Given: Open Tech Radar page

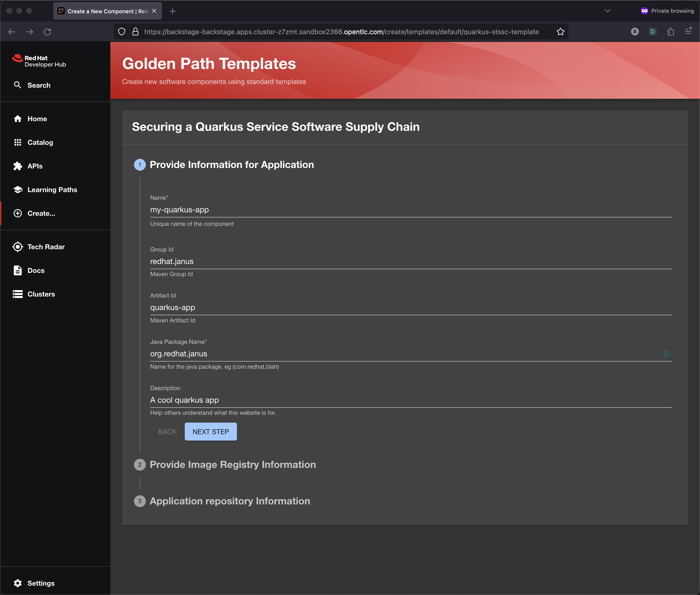Looking at the screenshot, I should tap(46, 247).
